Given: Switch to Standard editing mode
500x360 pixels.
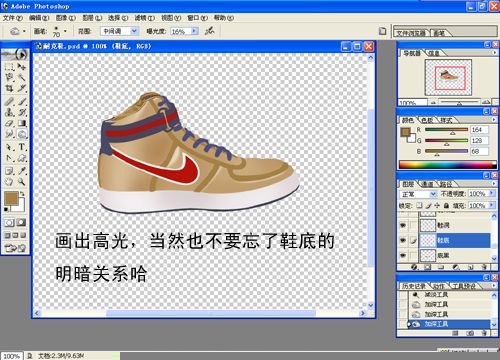Looking at the screenshot, I should pyautogui.click(x=9, y=223).
